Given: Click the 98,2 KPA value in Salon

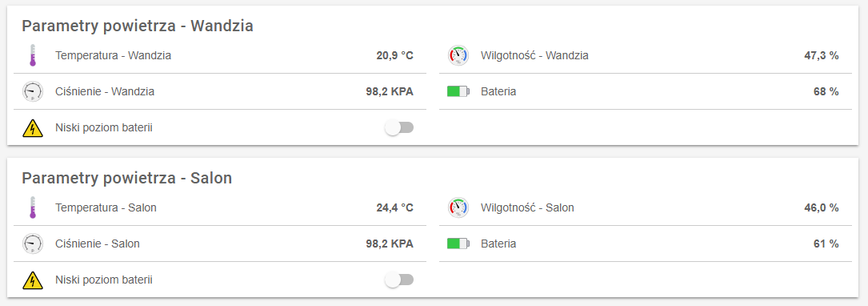Looking at the screenshot, I should pos(390,244).
